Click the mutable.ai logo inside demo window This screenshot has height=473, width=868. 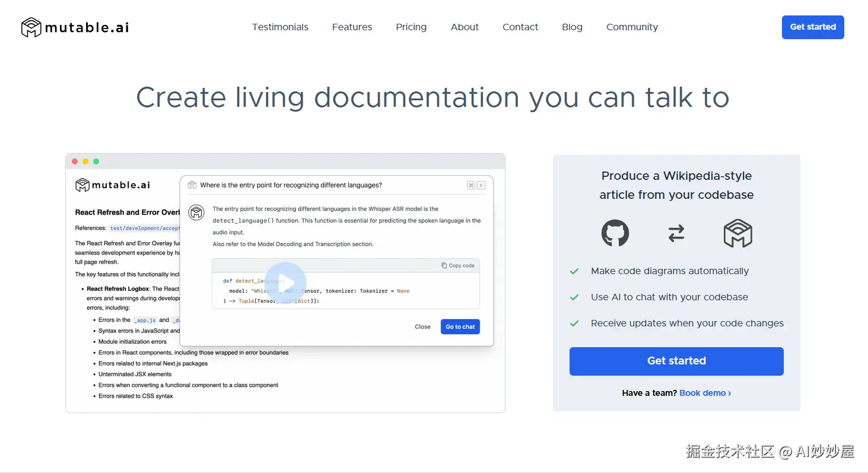tap(113, 185)
